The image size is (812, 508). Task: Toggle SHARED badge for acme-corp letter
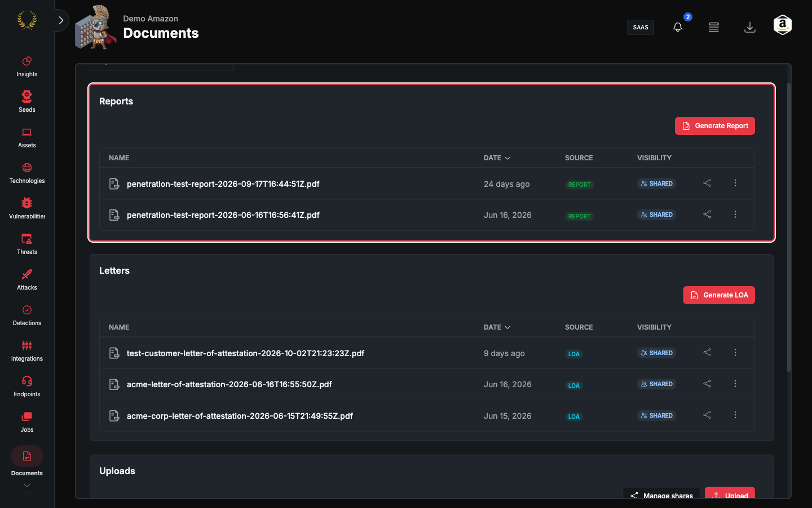point(657,415)
